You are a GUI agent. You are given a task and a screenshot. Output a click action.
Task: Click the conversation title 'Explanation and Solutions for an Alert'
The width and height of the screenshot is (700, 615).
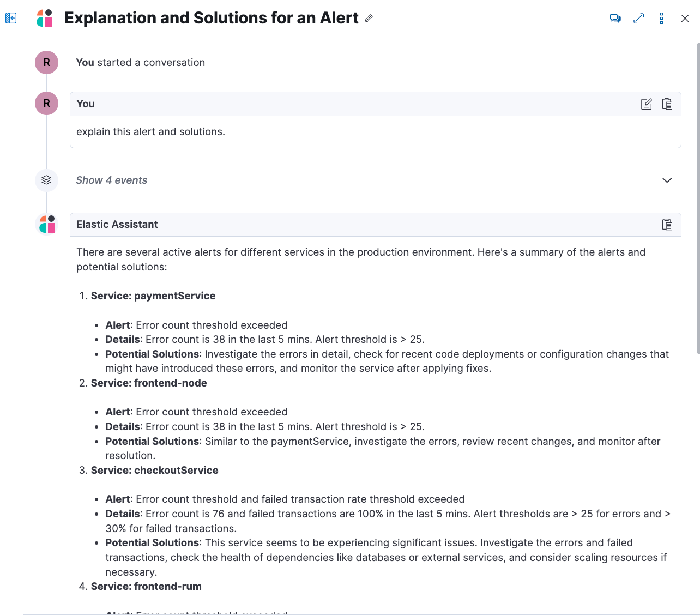pos(211,18)
